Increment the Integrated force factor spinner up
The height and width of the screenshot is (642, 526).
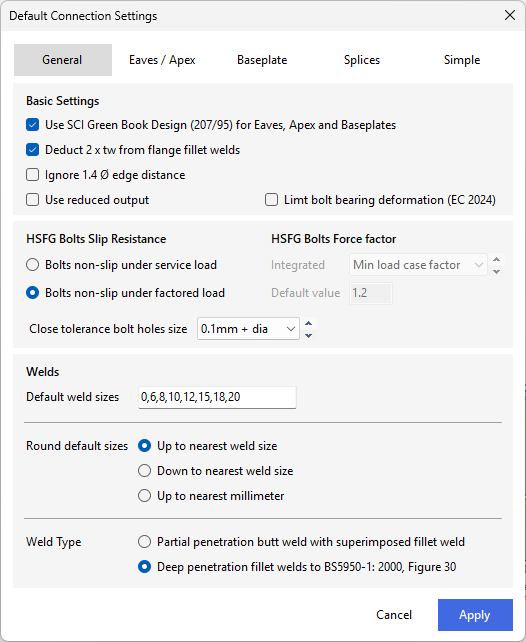point(497,260)
